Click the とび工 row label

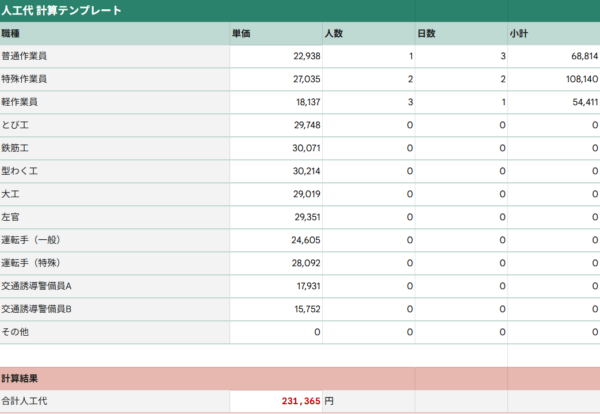[114, 125]
